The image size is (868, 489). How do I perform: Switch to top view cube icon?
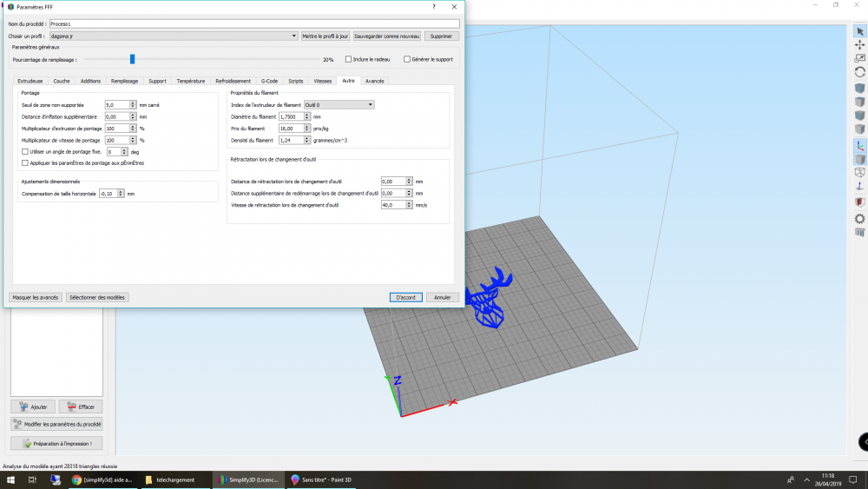click(x=859, y=102)
